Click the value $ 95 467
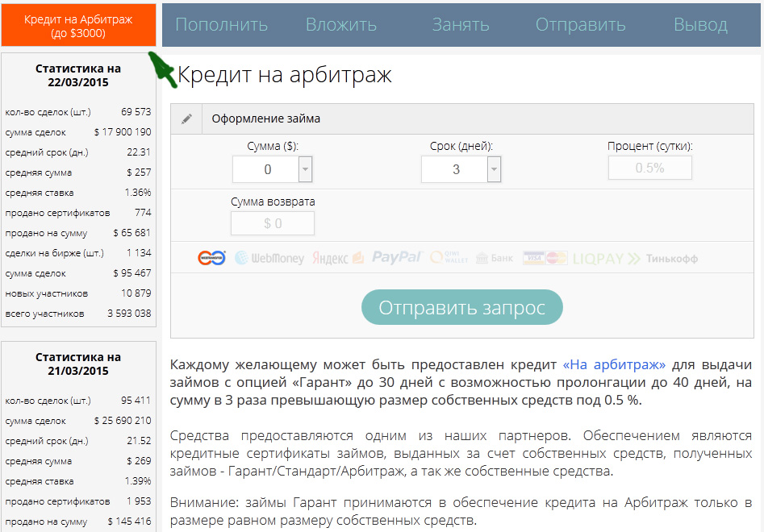Image resolution: width=764 pixels, height=532 pixels. (132, 273)
